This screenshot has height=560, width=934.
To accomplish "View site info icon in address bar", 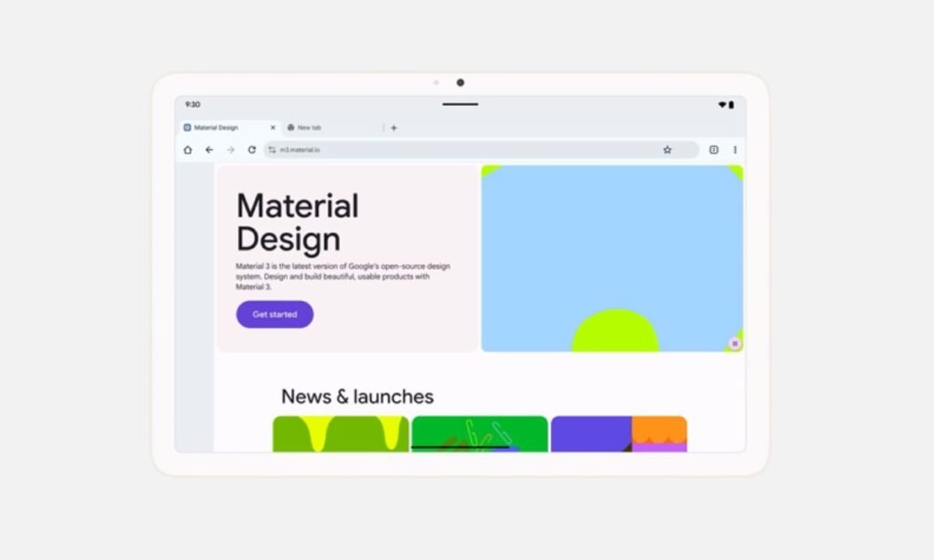I will click(x=272, y=150).
